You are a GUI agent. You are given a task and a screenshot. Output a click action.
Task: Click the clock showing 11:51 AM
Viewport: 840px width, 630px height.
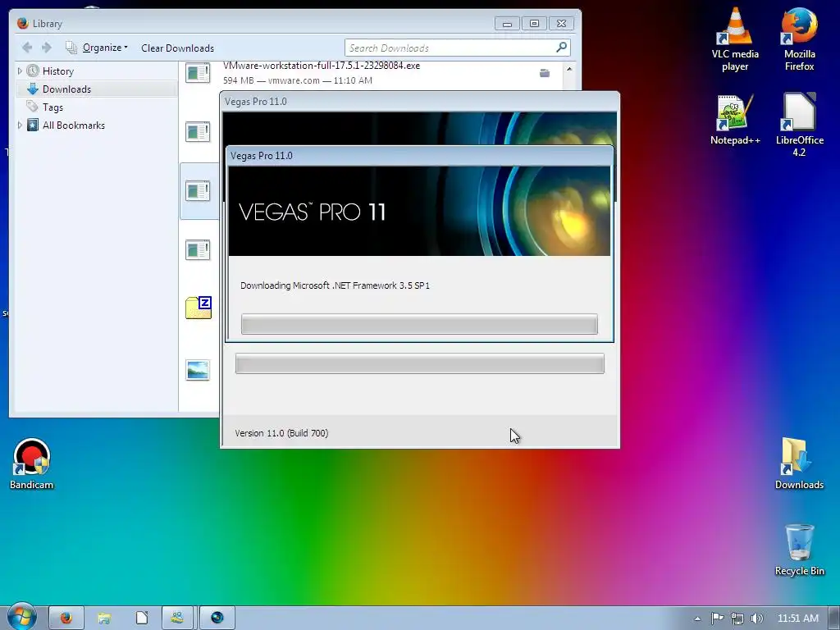(797, 619)
